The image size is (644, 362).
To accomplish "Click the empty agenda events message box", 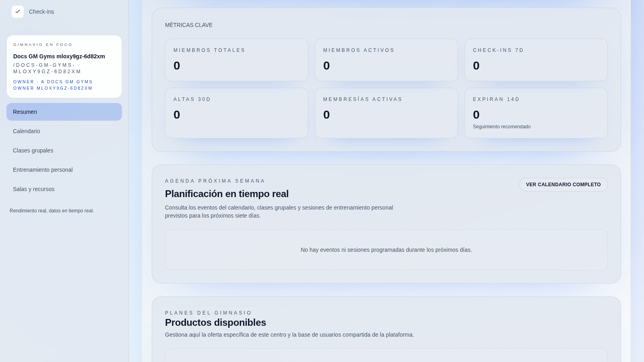I will pos(386,250).
